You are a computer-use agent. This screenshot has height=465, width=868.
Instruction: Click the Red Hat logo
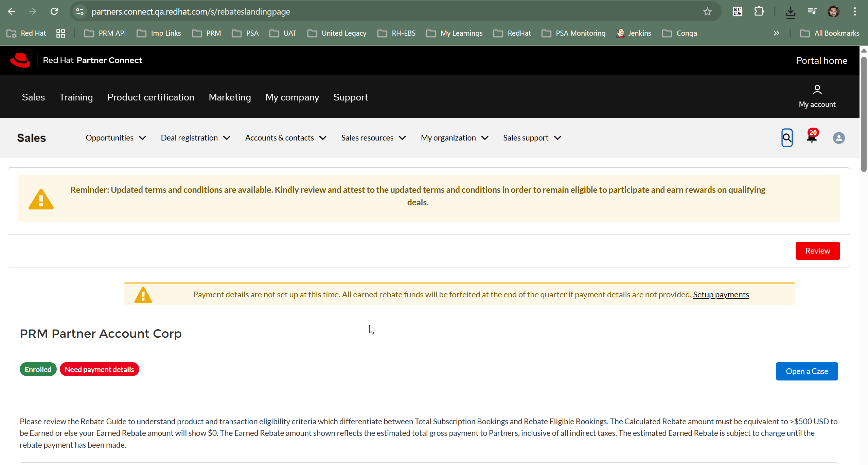[20, 60]
